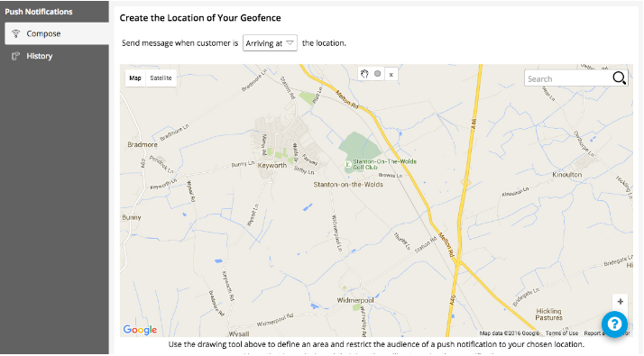Click the Compose wifi signal icon
The height and width of the screenshot is (356, 644).
pos(15,33)
